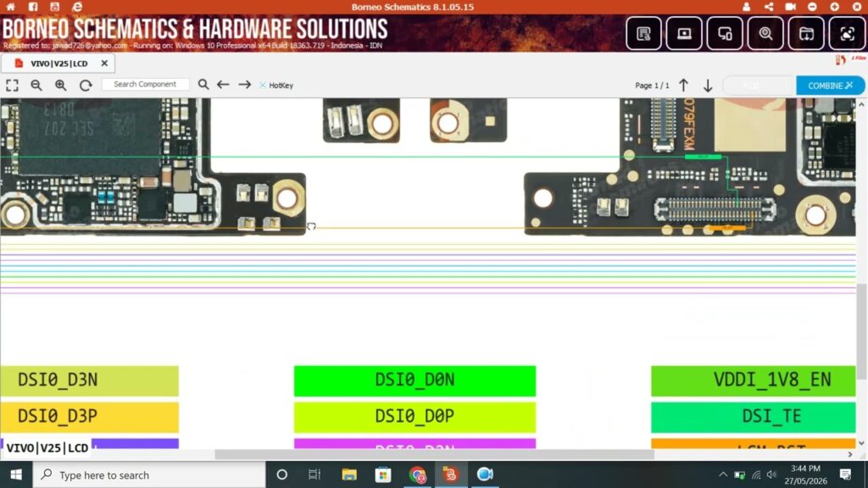The width and height of the screenshot is (868, 488).
Task: Click the vertical scrollbar of the schematic view
Action: [x=861, y=332]
